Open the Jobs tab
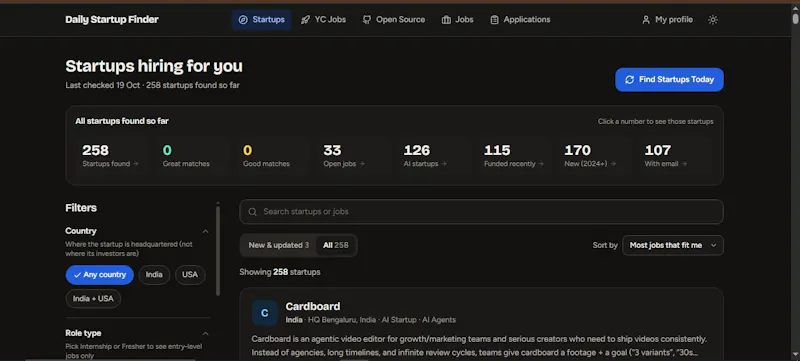The image size is (800, 361). pos(458,20)
